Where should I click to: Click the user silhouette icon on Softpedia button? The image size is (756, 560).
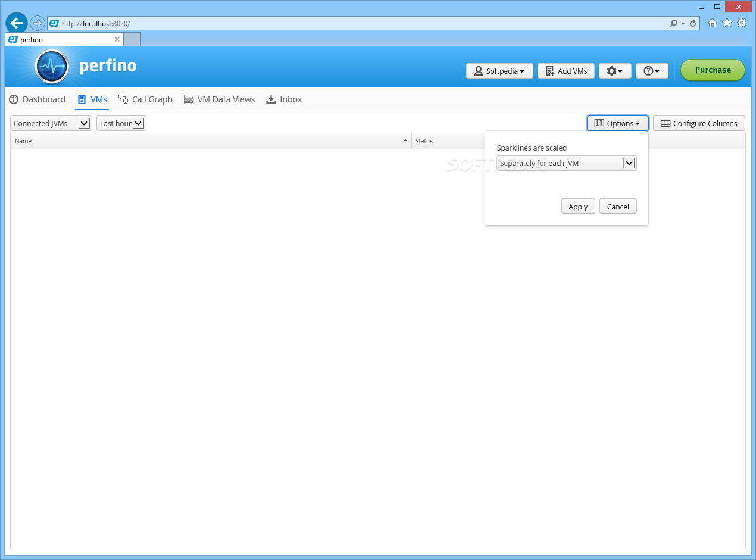479,71
